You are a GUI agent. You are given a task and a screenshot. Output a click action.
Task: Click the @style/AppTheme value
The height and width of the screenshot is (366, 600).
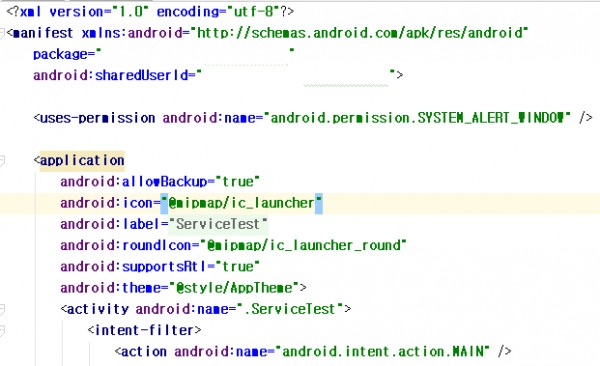tap(234, 288)
